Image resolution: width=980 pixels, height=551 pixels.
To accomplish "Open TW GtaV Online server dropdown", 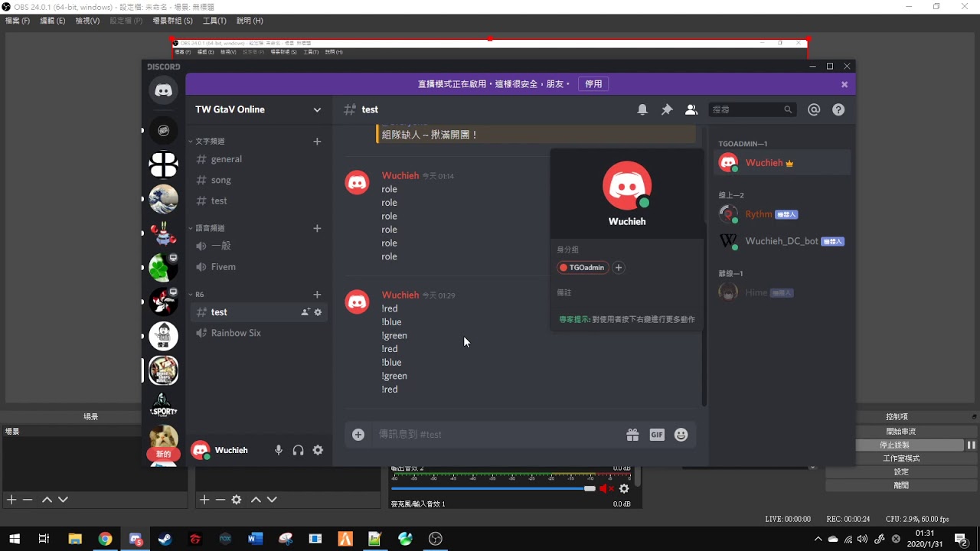I will [317, 109].
